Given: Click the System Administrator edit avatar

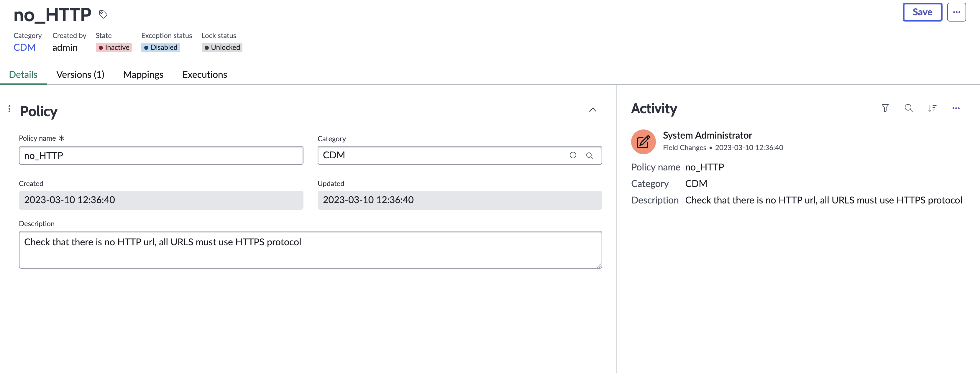Looking at the screenshot, I should click(x=643, y=142).
